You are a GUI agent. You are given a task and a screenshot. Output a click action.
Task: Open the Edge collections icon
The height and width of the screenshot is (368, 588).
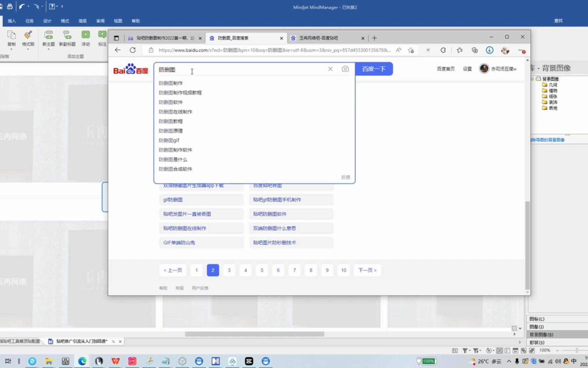tap(475, 50)
